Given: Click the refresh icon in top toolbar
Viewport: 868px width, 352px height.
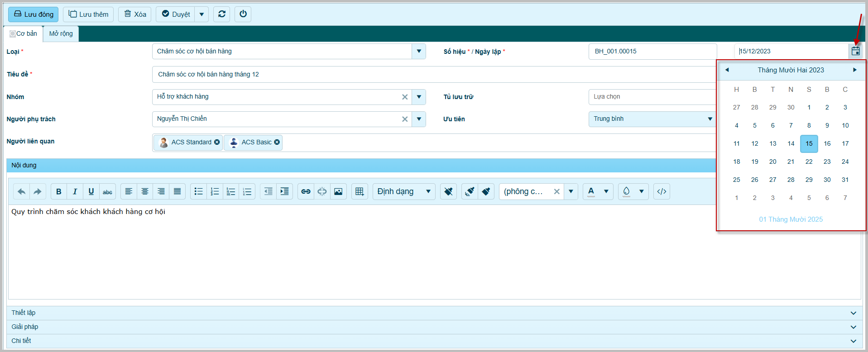Looking at the screenshot, I should coord(221,14).
